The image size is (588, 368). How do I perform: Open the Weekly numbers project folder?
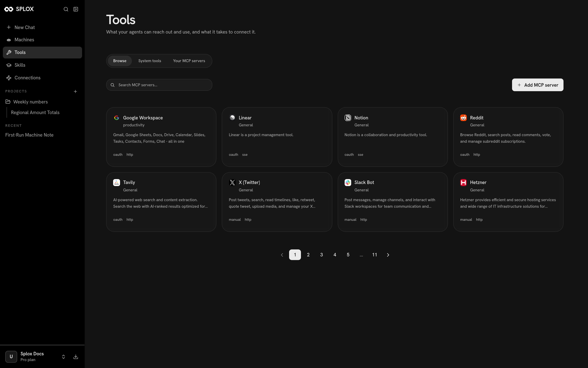click(42, 102)
